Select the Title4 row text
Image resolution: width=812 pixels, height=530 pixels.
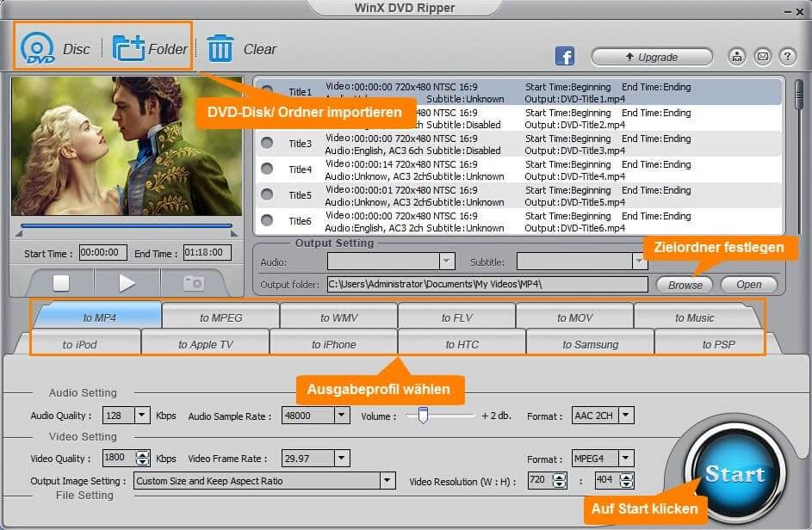click(x=301, y=169)
